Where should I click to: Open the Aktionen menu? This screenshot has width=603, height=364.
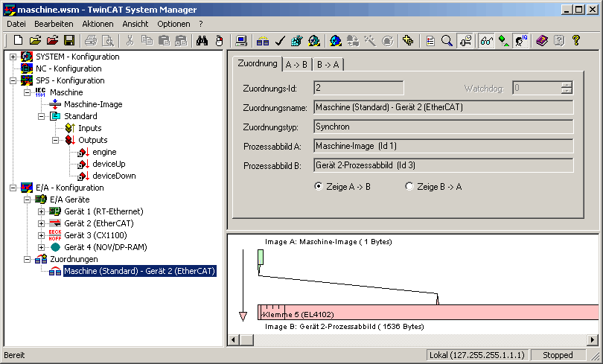pos(98,24)
